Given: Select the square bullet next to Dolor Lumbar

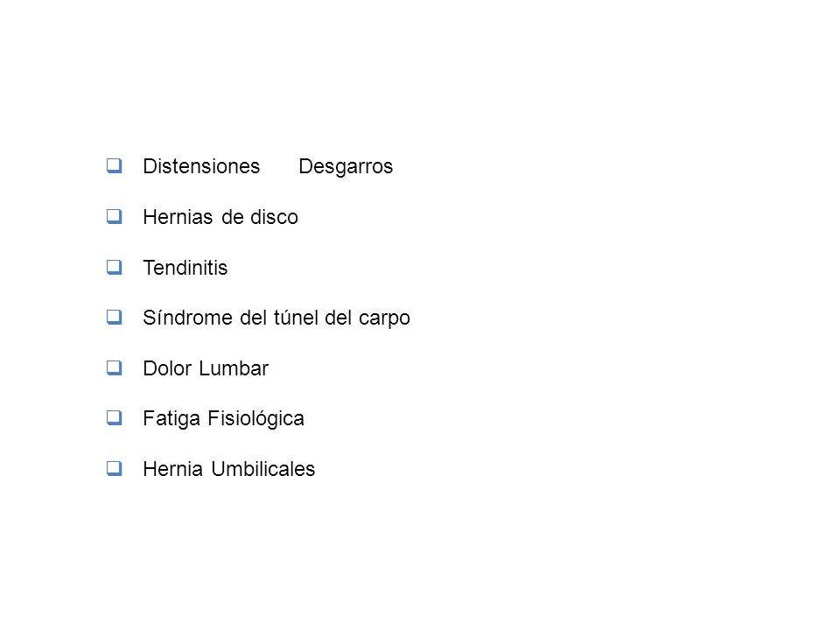Looking at the screenshot, I should tap(114, 367).
